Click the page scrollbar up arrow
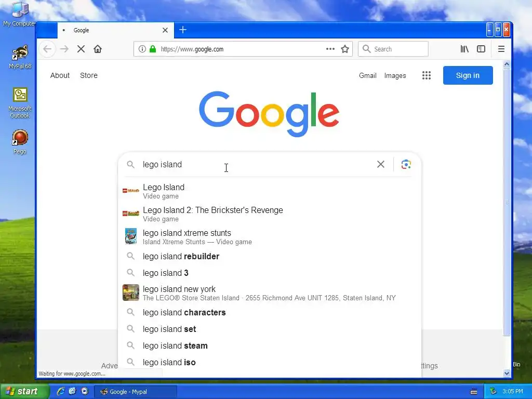Viewport: 532px width, 399px height. pos(507,64)
